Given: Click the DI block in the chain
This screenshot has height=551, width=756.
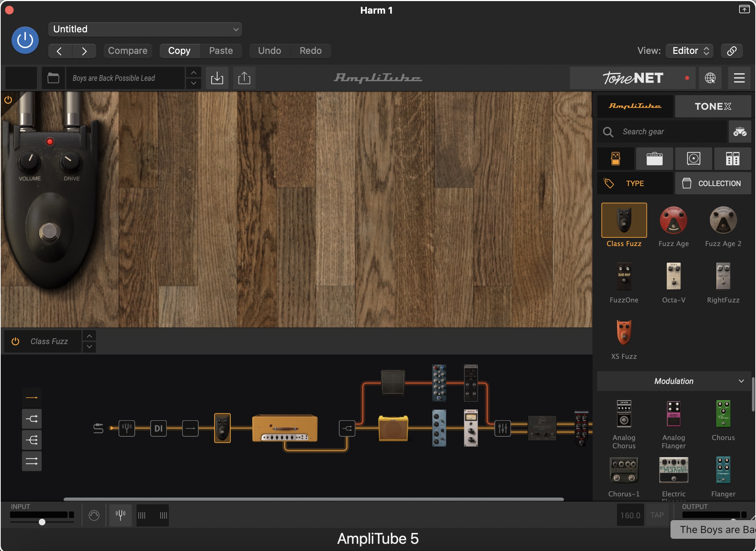Looking at the screenshot, I should [158, 428].
